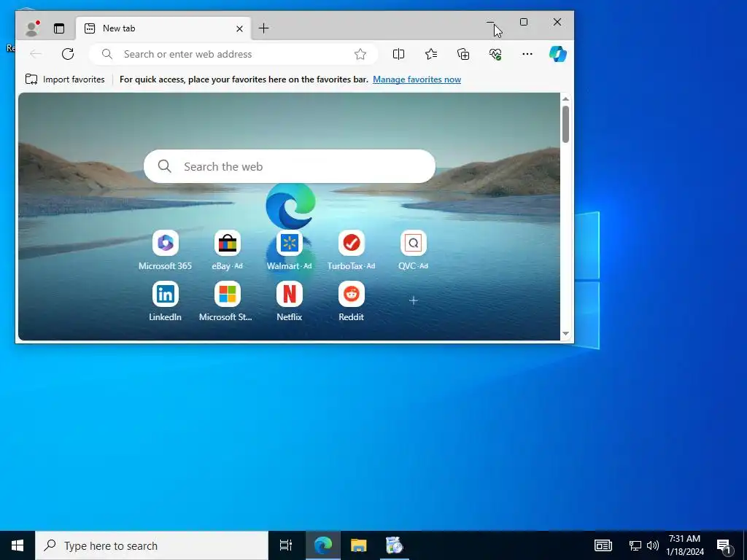This screenshot has width=747, height=560.
Task: Open the volume tray icon
Action: pyautogui.click(x=653, y=545)
